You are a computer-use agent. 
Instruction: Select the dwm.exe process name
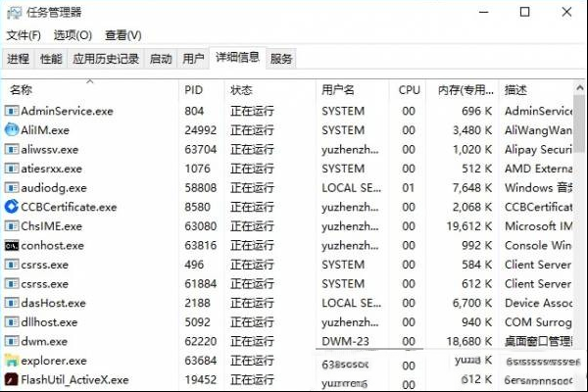pos(44,341)
